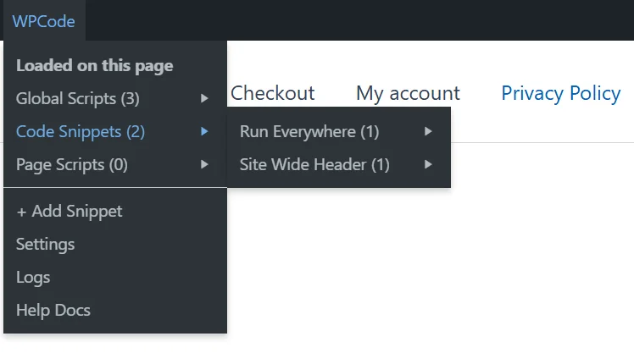634x364 pixels.
Task: Go to the Checkout page
Action: [x=273, y=93]
